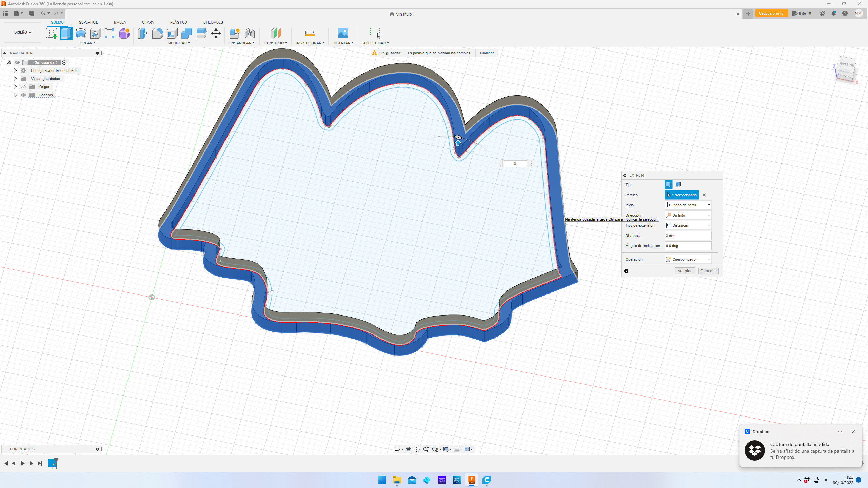Viewport: 868px width, 488px height.
Task: Select the Move/Copy arrows tool
Action: [216, 33]
